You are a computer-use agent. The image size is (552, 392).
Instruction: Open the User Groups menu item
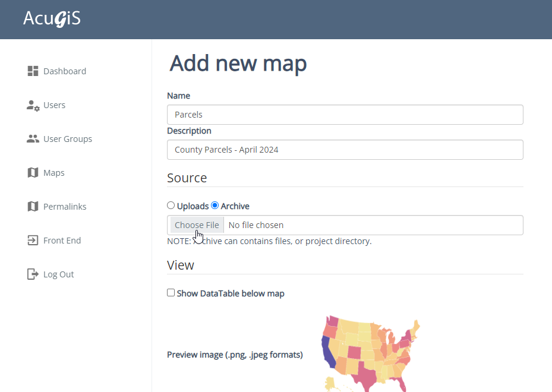coord(68,139)
